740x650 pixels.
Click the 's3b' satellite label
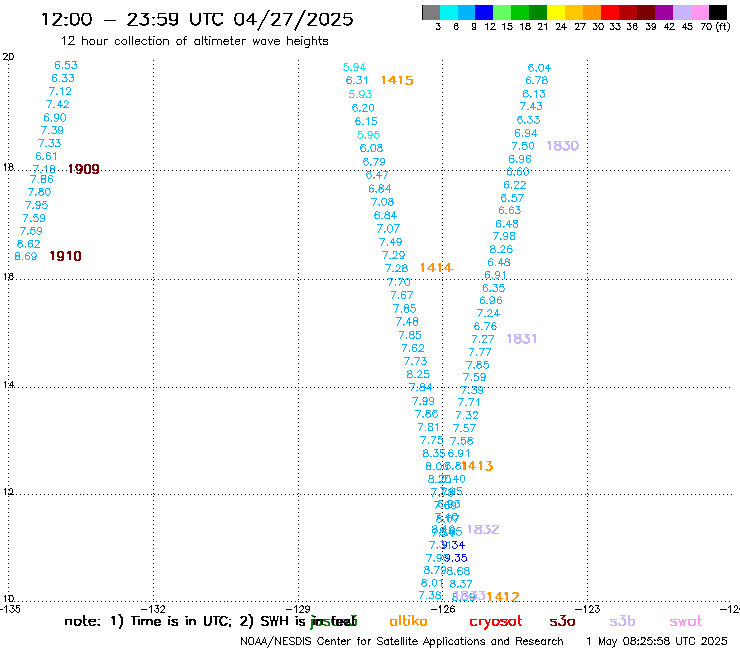tap(622, 621)
